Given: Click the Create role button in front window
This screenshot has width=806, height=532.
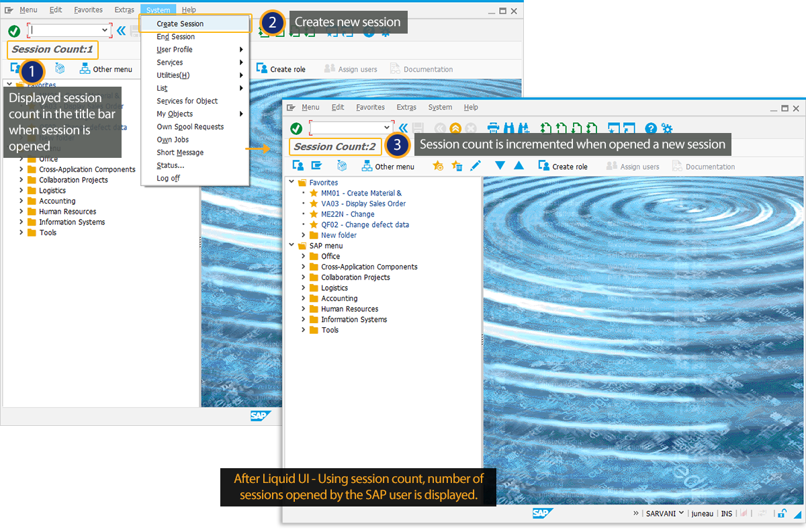Looking at the screenshot, I should click(x=563, y=166).
